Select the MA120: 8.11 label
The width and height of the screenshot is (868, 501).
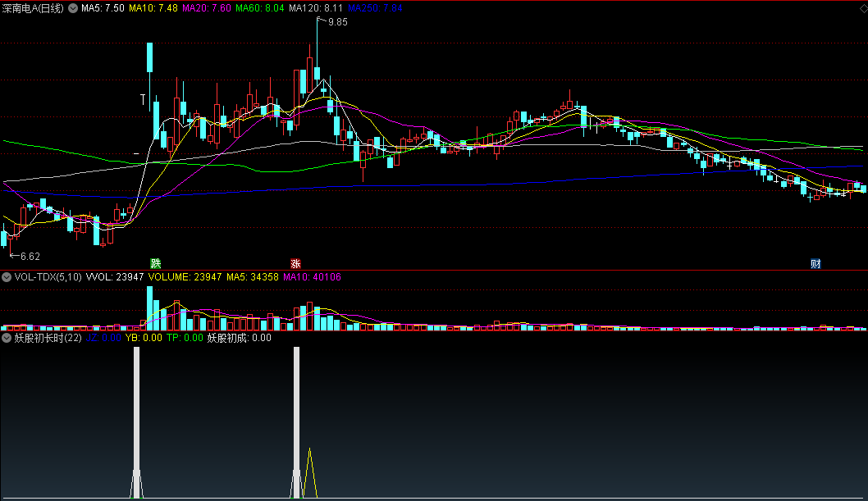316,8
